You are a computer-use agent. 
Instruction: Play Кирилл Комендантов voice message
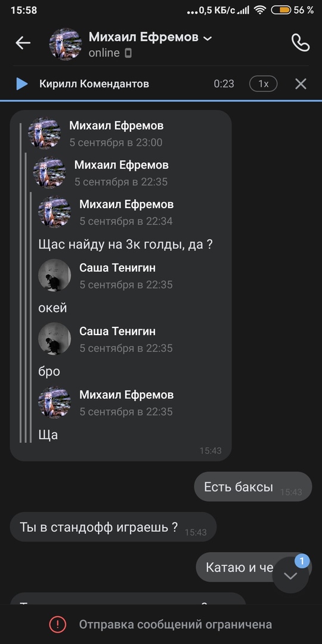22,84
